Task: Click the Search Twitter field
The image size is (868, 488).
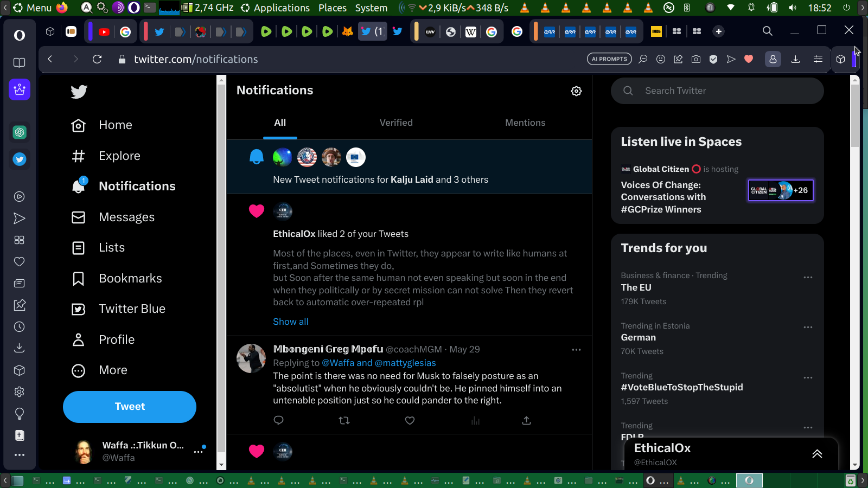Action: pyautogui.click(x=717, y=91)
